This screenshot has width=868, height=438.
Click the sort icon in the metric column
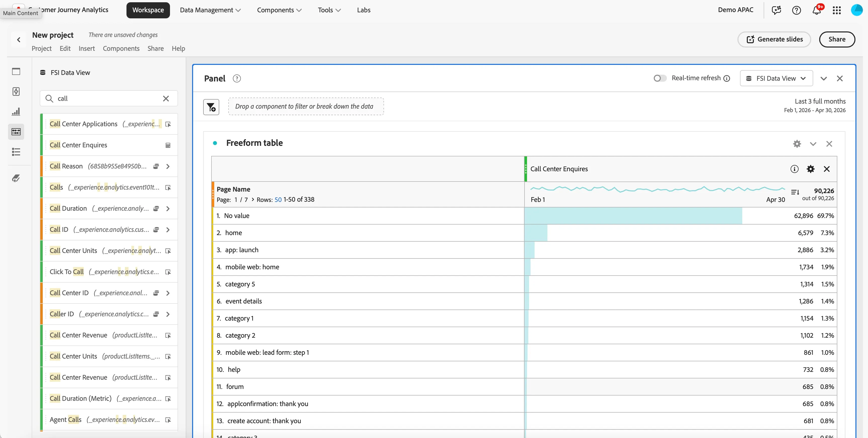coord(795,192)
